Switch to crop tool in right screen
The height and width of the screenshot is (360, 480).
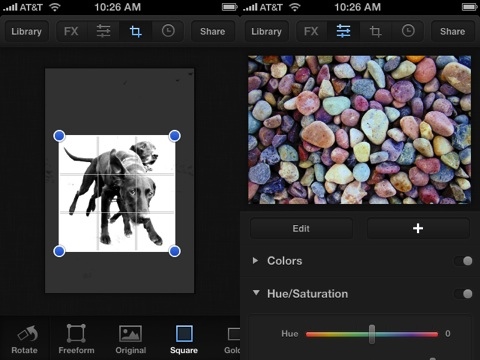(x=375, y=31)
